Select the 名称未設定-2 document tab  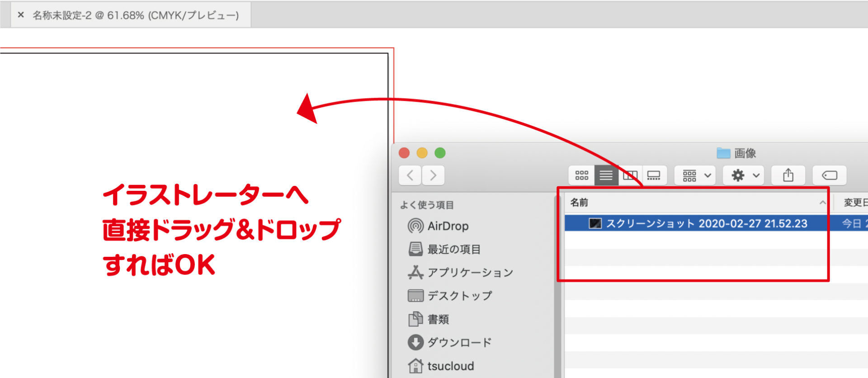pyautogui.click(x=136, y=15)
